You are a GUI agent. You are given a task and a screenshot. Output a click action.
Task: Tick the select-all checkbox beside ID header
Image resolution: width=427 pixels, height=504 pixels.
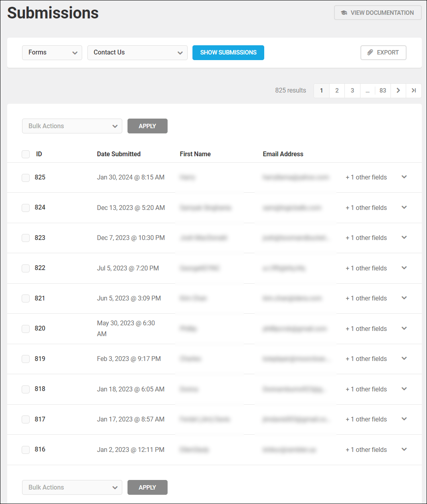coord(26,154)
